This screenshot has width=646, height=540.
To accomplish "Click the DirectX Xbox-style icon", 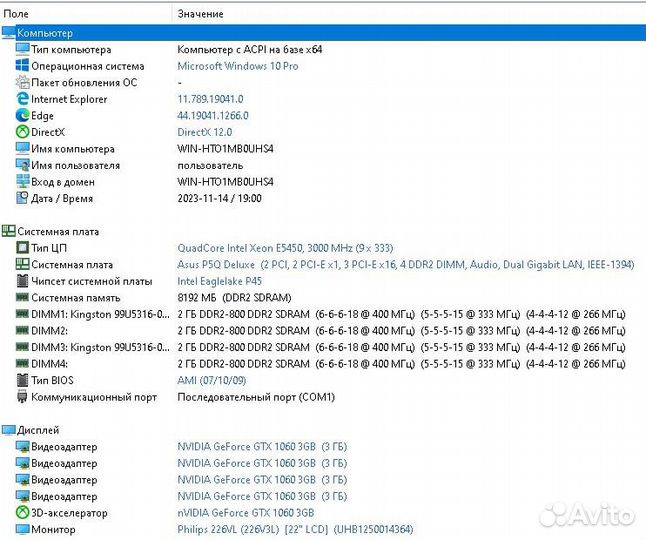I will pyautogui.click(x=22, y=132).
